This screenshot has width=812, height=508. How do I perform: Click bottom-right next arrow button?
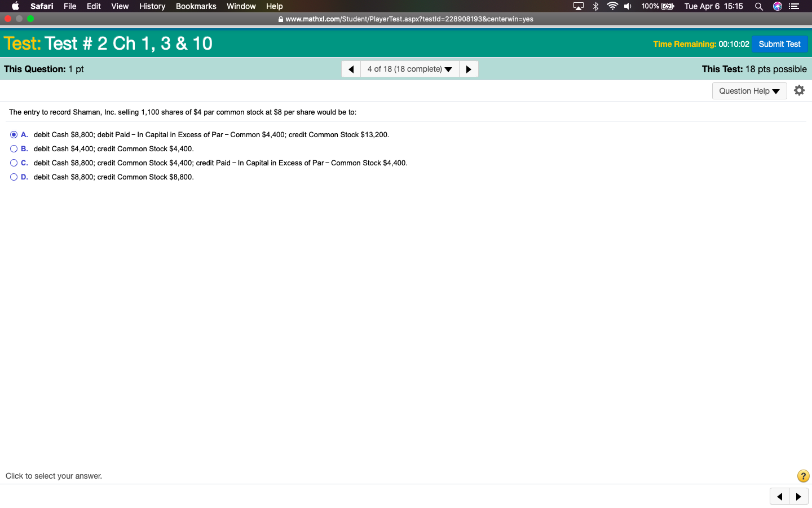(x=798, y=497)
